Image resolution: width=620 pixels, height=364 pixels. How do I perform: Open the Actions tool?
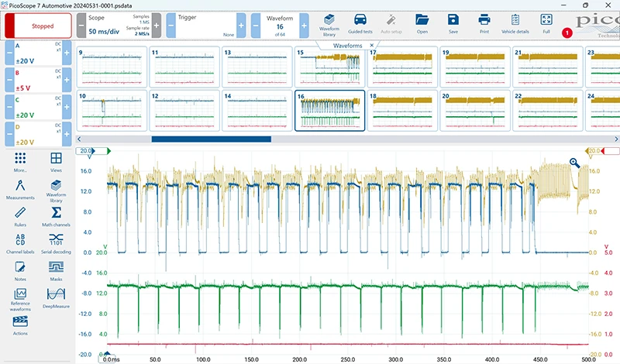[x=20, y=325]
